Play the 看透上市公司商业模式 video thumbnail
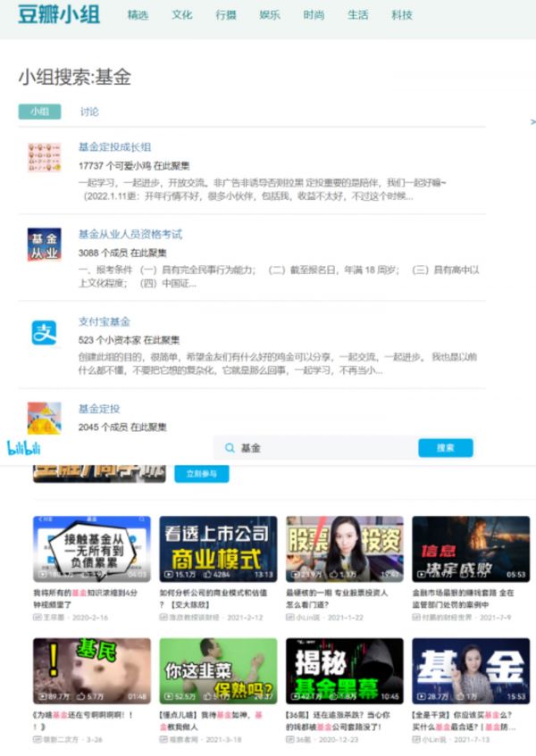 click(x=218, y=548)
